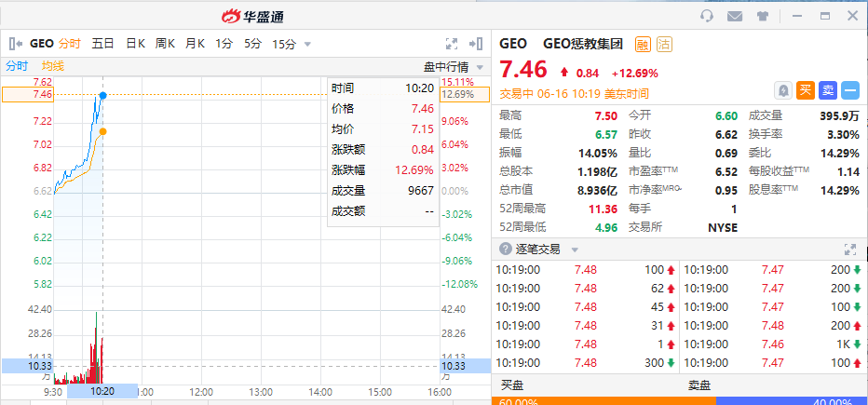Click the blue 卖 sell button
The height and width of the screenshot is (405, 868).
tap(828, 90)
